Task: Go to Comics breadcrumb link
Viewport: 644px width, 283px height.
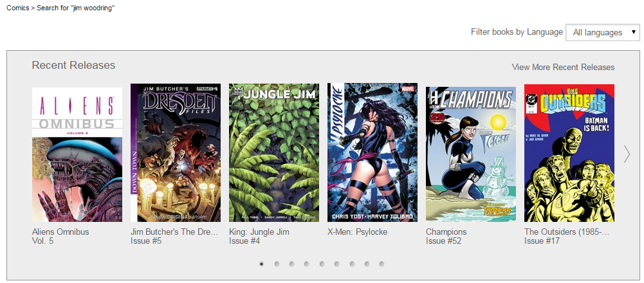Action: [17, 8]
